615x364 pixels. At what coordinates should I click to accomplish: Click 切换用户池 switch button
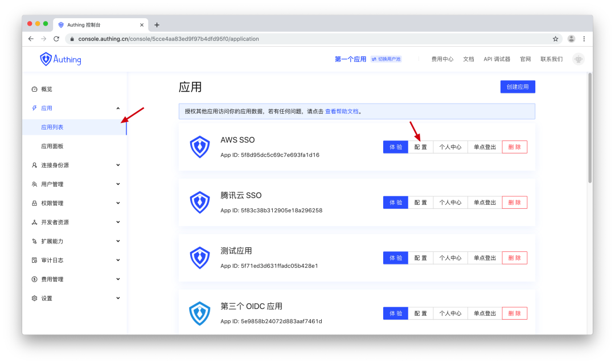386,59
